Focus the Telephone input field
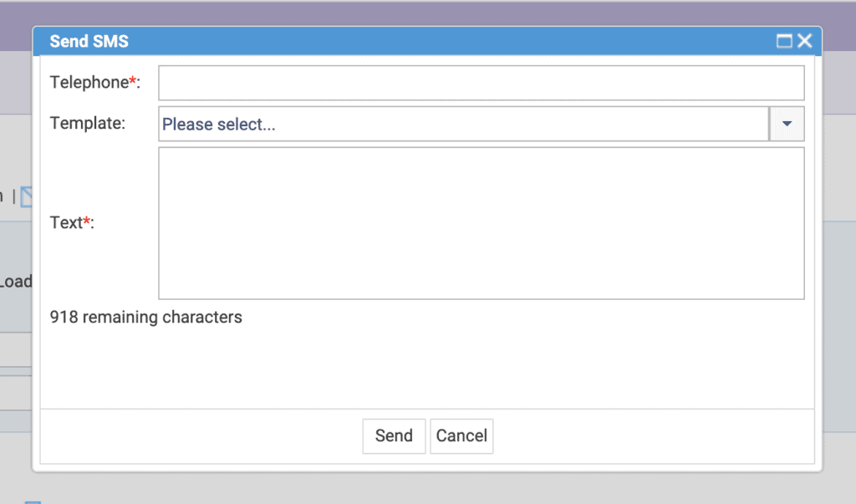The width and height of the screenshot is (856, 504). [481, 83]
